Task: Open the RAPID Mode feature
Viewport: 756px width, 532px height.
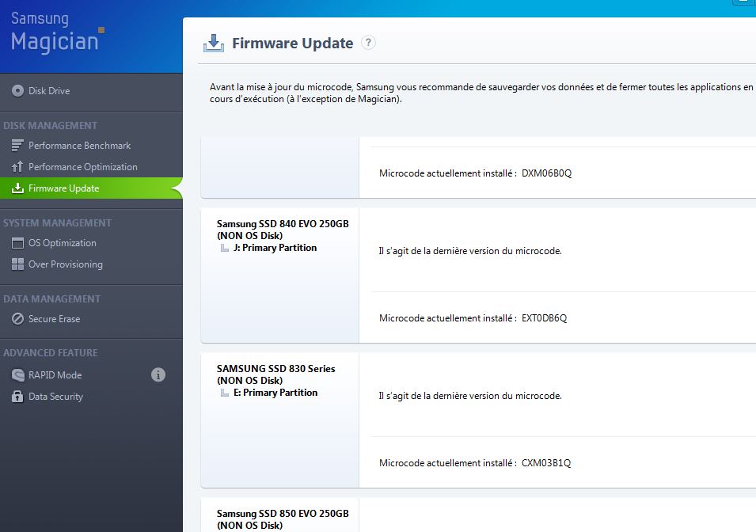Action: tap(55, 374)
